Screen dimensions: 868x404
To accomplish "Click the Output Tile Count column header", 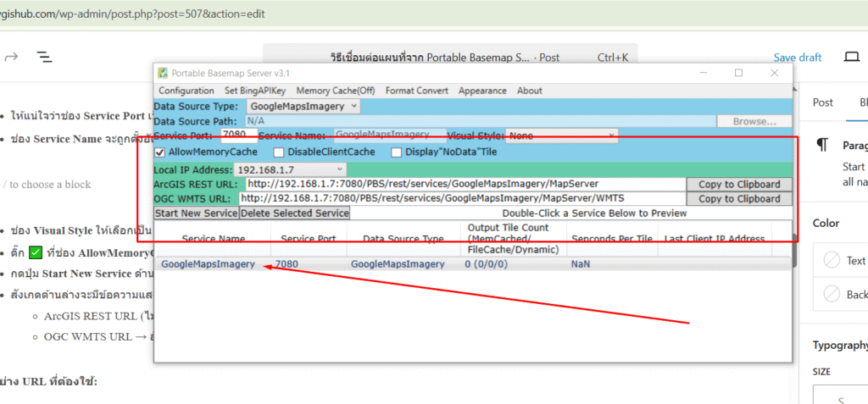I will coord(512,239).
